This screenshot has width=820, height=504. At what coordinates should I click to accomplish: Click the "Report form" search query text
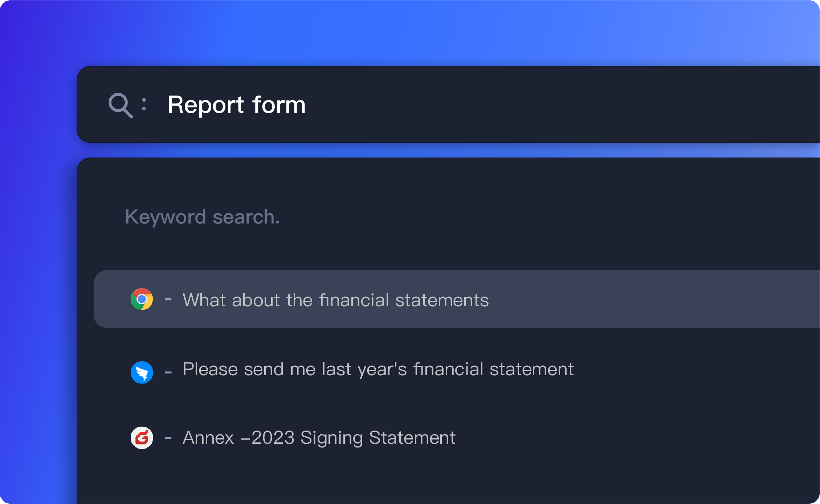pyautogui.click(x=236, y=105)
